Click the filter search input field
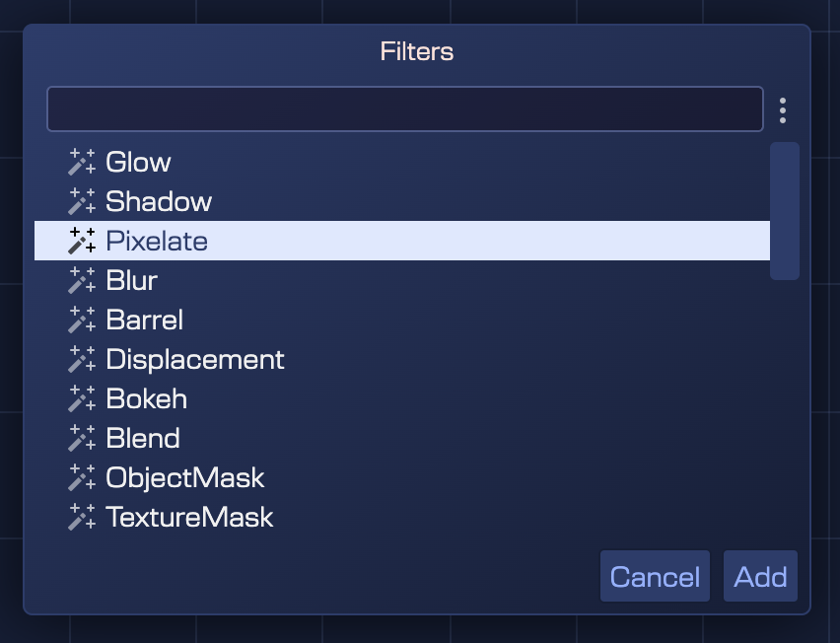The height and width of the screenshot is (643, 840). pyautogui.click(x=404, y=108)
